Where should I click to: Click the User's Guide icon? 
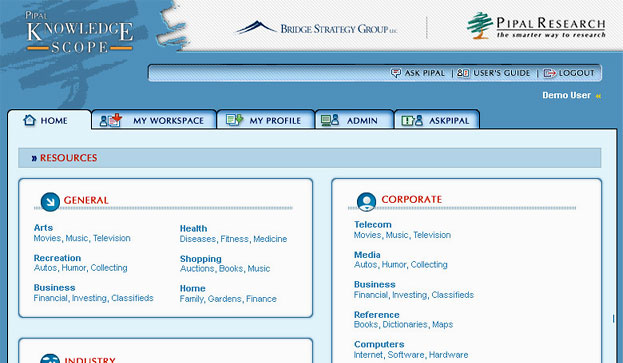(463, 73)
